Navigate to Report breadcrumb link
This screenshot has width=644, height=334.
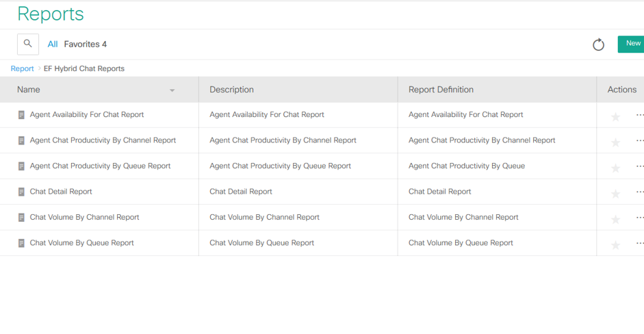point(22,68)
